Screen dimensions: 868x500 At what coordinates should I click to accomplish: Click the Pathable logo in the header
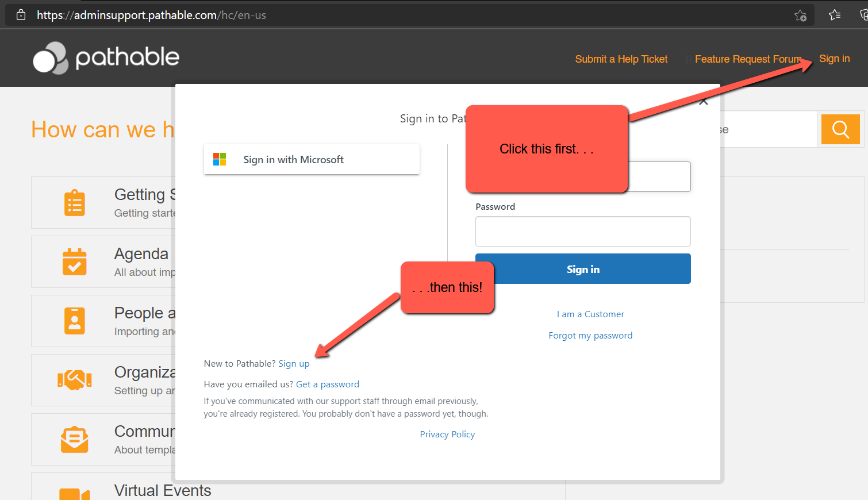coord(106,57)
